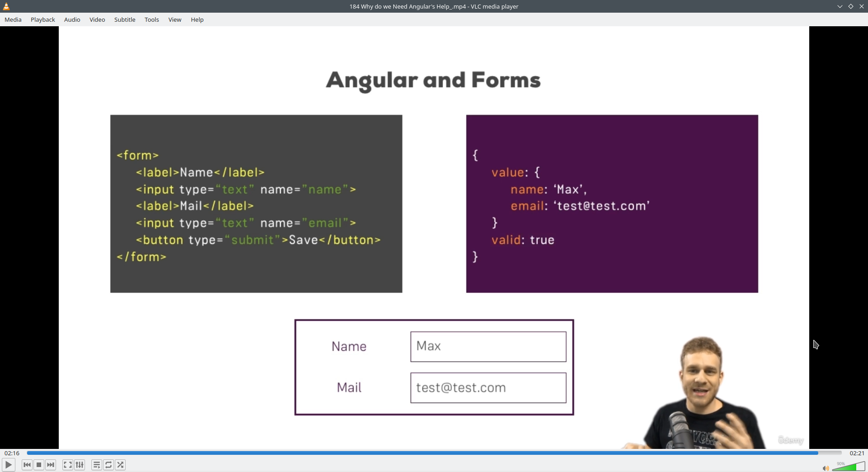The height and width of the screenshot is (472, 868).
Task: Skip to the previous media item
Action: click(27, 465)
